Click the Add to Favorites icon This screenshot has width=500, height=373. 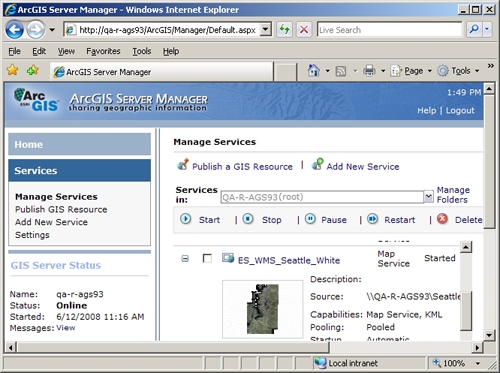[33, 70]
